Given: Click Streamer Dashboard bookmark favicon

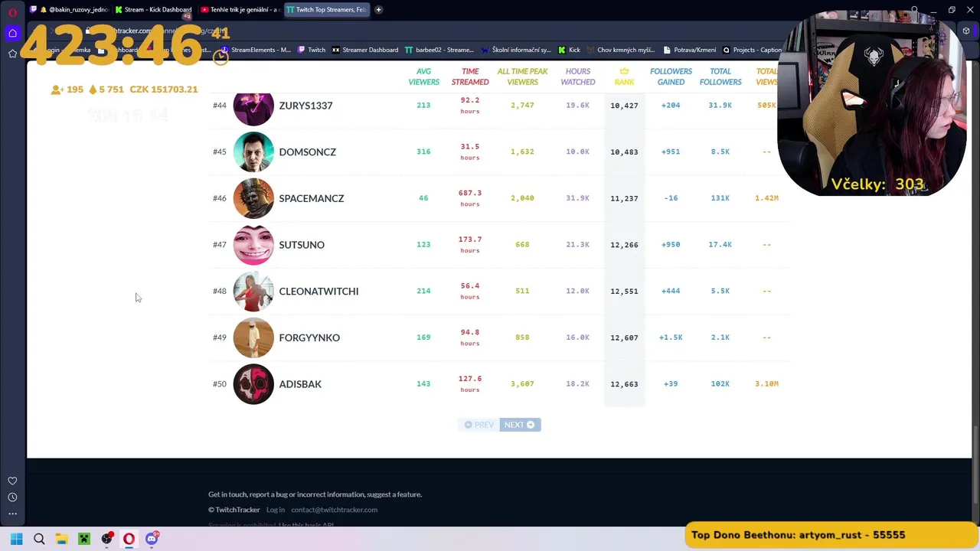Looking at the screenshot, I should pos(335,50).
